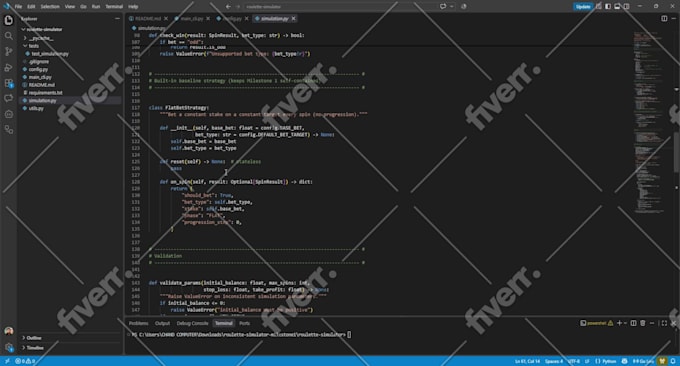Screen dimensions: 680x366
Task: Open the Edit menu
Action: click(x=31, y=7)
